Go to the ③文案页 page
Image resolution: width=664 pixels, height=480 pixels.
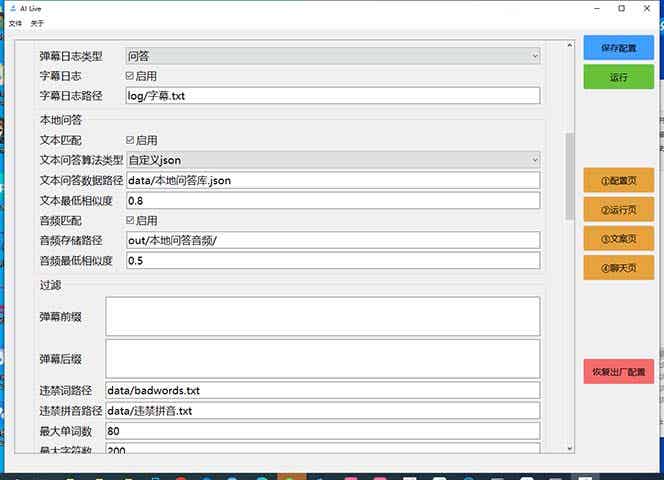(x=618, y=238)
